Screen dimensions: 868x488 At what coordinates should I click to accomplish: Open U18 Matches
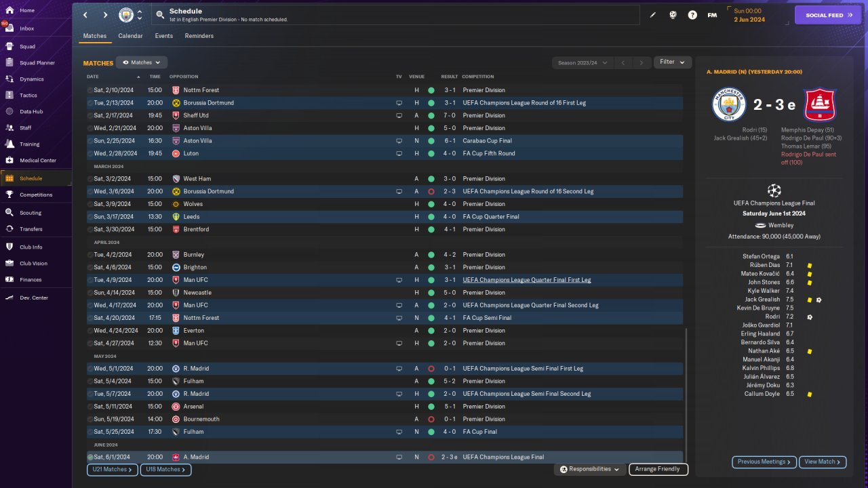pyautogui.click(x=166, y=469)
